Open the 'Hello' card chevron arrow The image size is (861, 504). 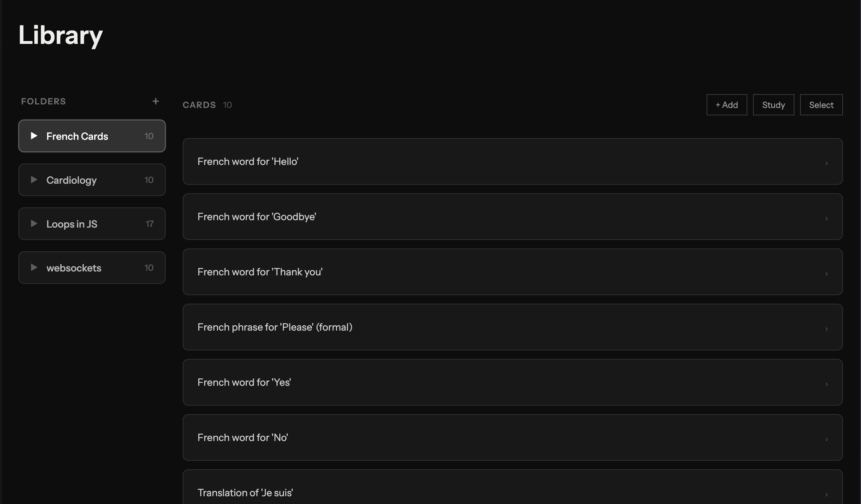826,163
